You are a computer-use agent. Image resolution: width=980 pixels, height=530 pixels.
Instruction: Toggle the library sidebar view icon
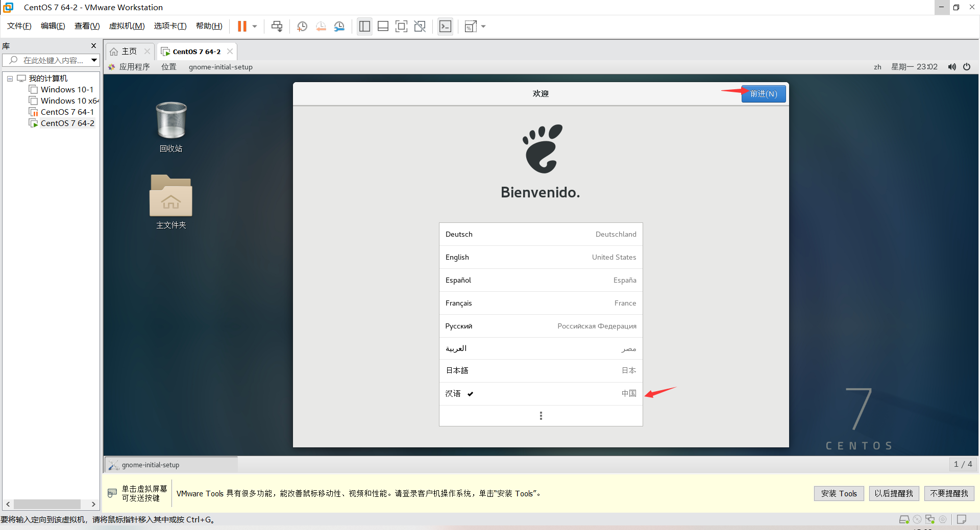click(x=364, y=27)
